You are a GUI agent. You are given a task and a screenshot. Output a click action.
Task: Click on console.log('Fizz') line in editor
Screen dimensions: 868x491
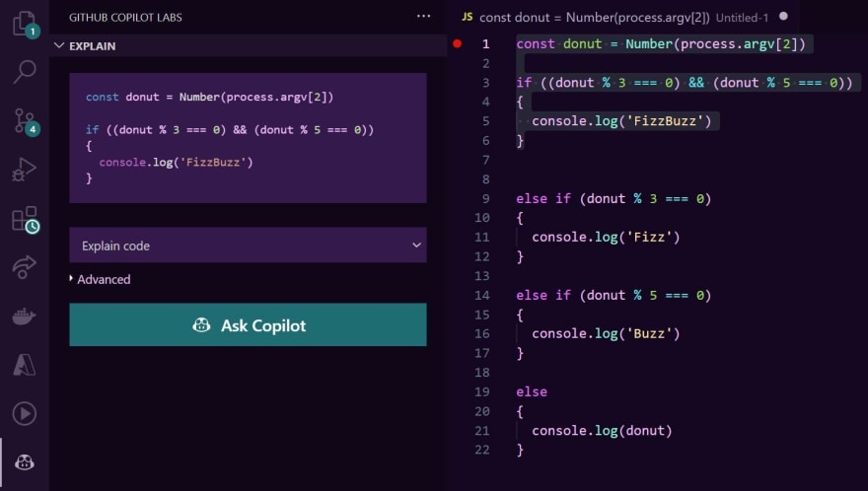(x=606, y=237)
